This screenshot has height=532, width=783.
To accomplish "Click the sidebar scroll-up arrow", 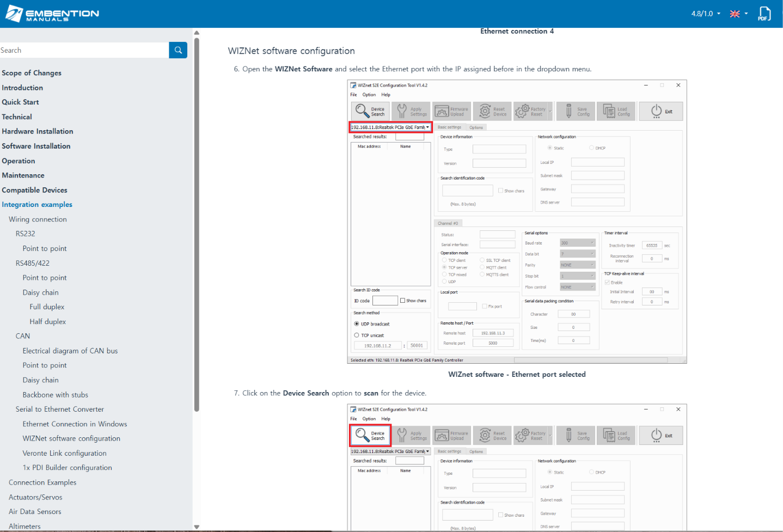I will [x=197, y=33].
